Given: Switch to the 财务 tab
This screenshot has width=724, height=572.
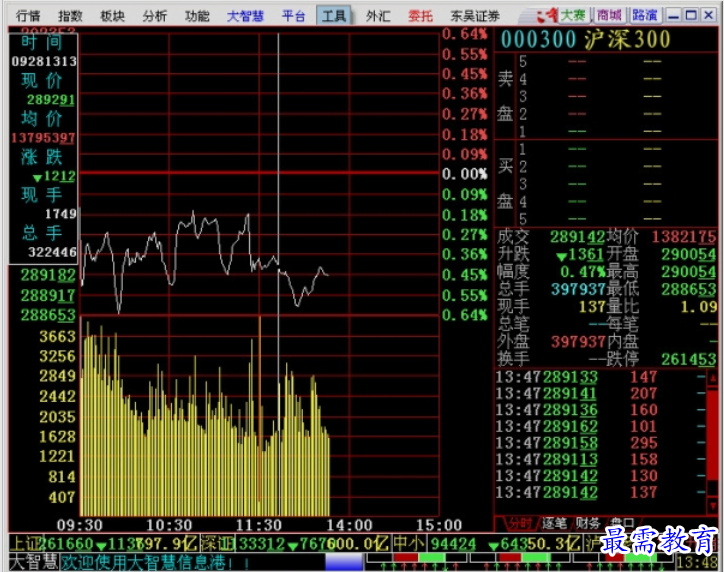Looking at the screenshot, I should point(587,523).
